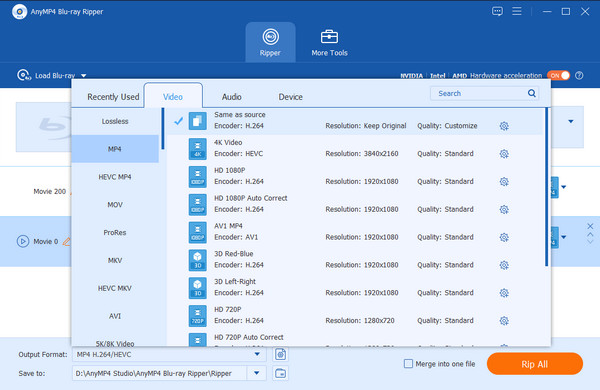Expand the Blu-ray disc info dropdown
This screenshot has width=600, height=390.
click(x=571, y=121)
